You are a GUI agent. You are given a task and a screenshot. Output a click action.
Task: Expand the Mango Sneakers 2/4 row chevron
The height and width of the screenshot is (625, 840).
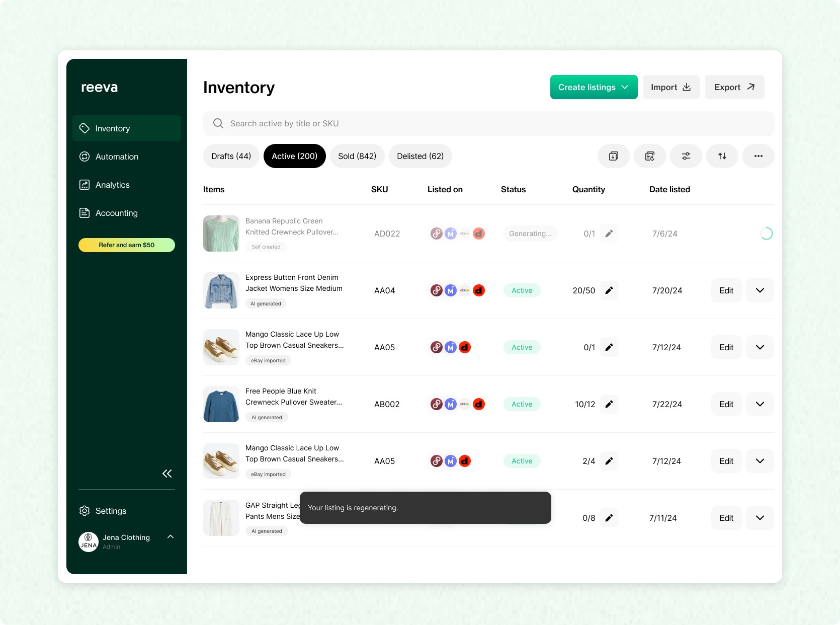point(760,461)
